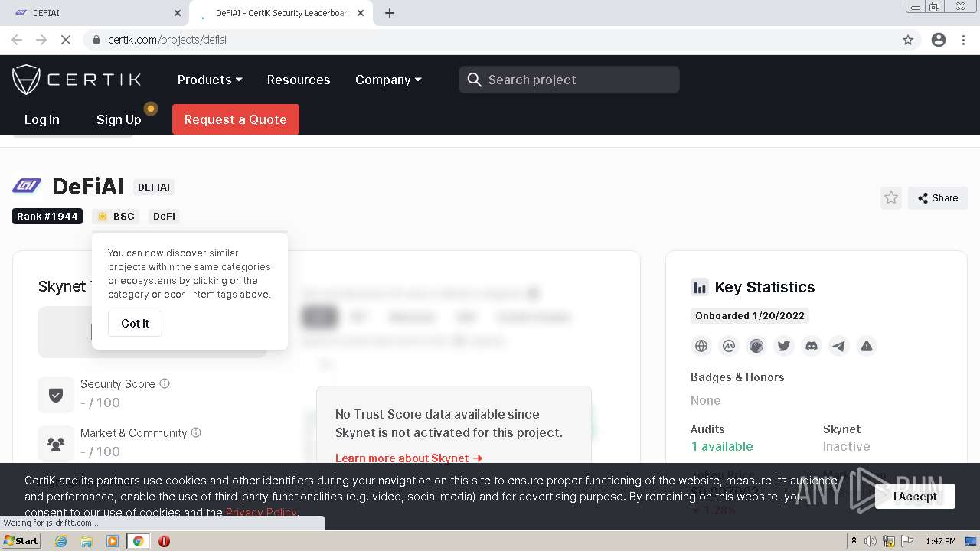Click the DeFiAI project logo

[27, 186]
